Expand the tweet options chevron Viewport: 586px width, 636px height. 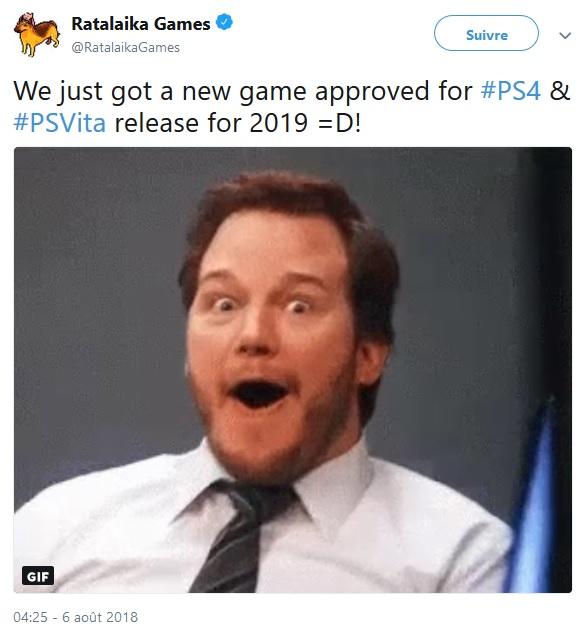[565, 36]
